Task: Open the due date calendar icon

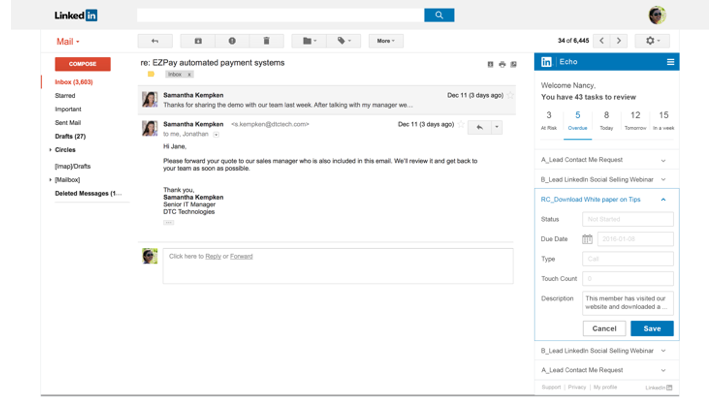Action: (x=587, y=239)
